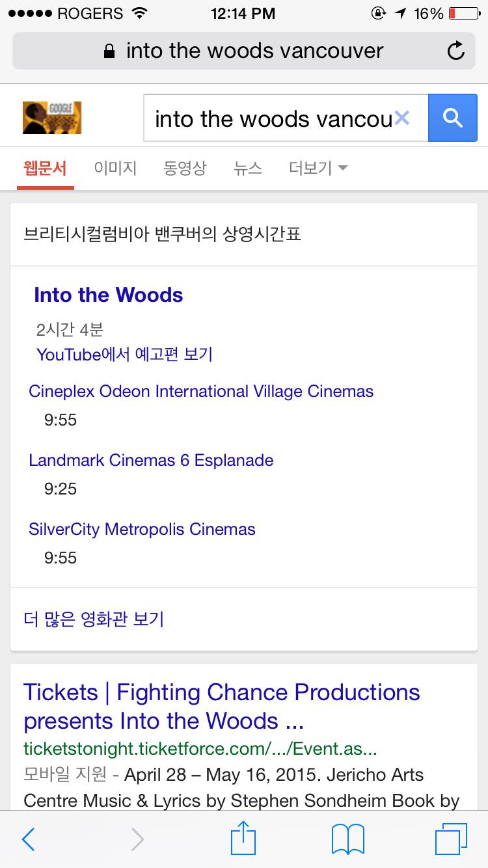Tap the Wi-Fi icon in status bar

coord(139,13)
